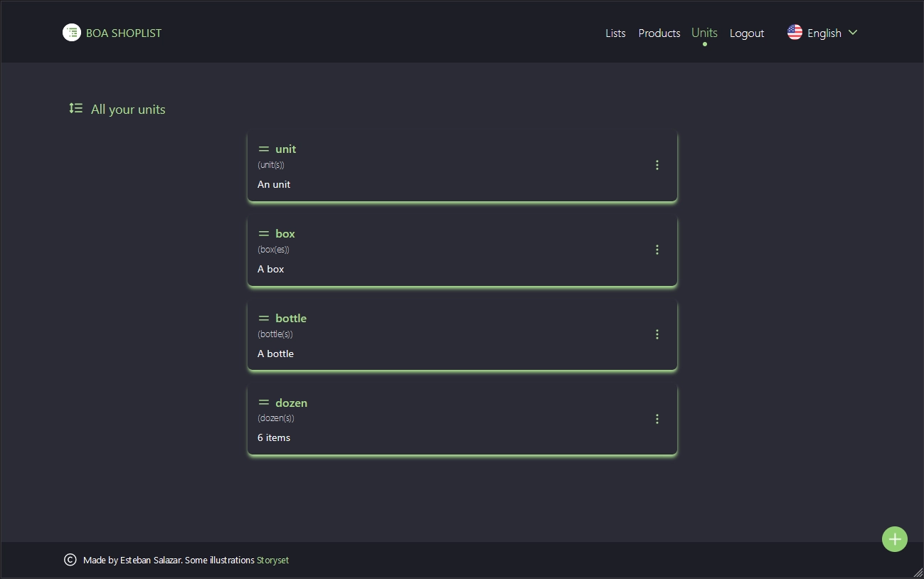
Task: Grab the drag handle icon beside box
Action: 264,234
